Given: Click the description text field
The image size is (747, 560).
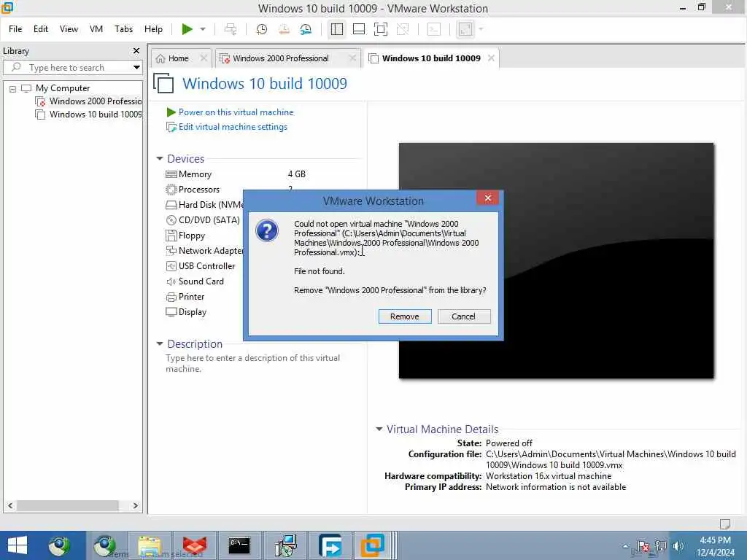Looking at the screenshot, I should point(253,363).
